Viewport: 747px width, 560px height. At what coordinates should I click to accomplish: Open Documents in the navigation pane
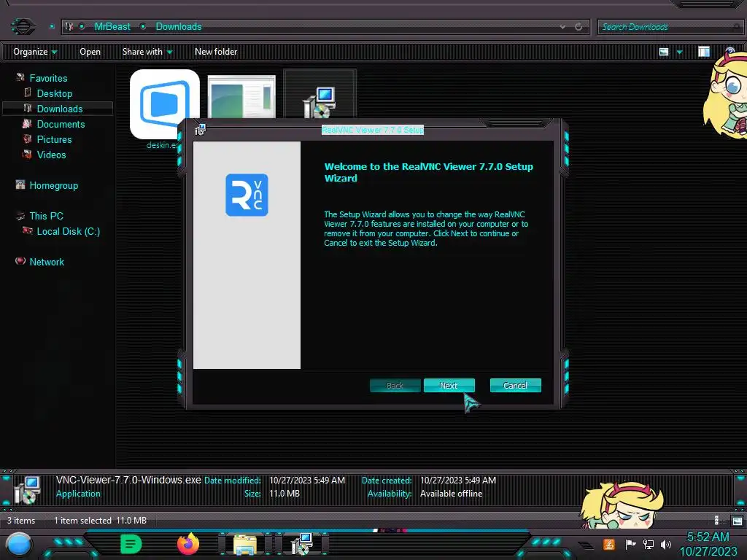coord(61,124)
